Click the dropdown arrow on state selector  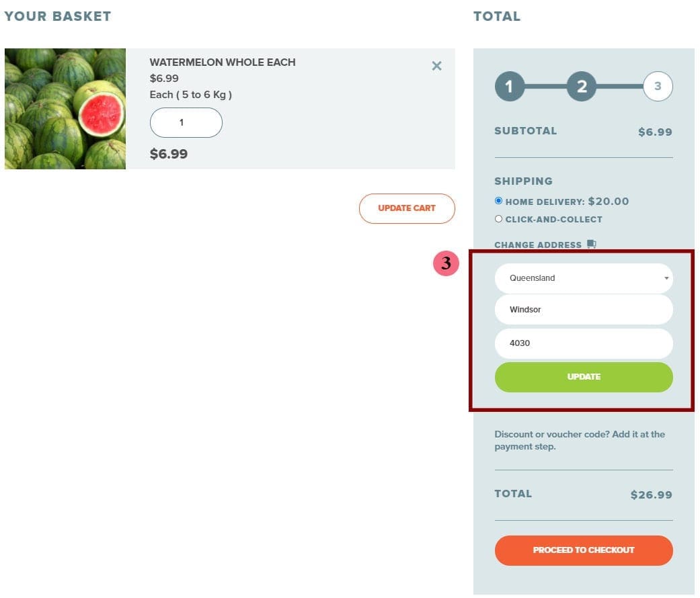[x=666, y=278]
